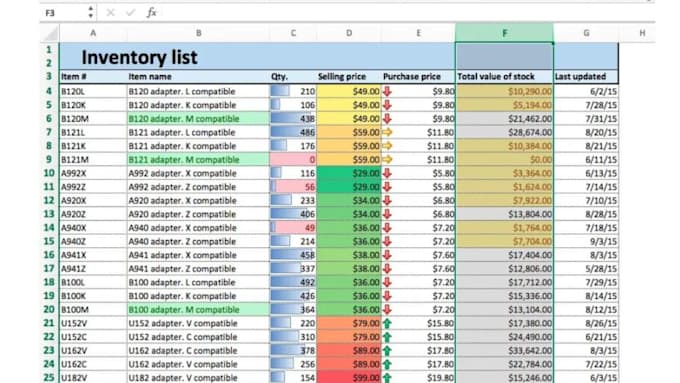Select row 14 header
This screenshot has width=680, height=383.
click(x=49, y=228)
